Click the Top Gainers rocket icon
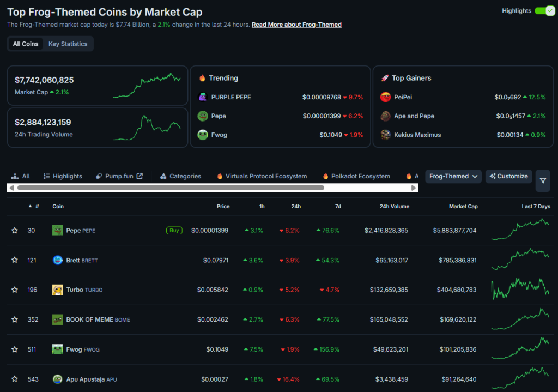Screen dimensions: 558x392 pyautogui.click(x=385, y=78)
